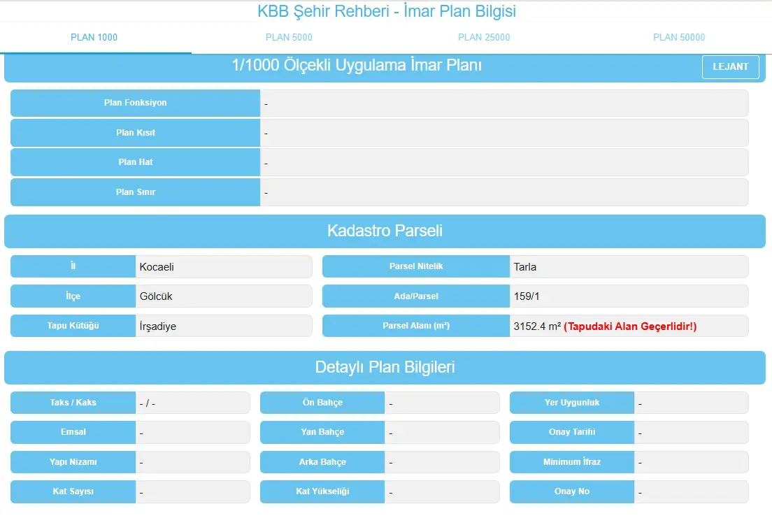
Task: Click the Parsel Nitelik label
Action: click(x=416, y=266)
